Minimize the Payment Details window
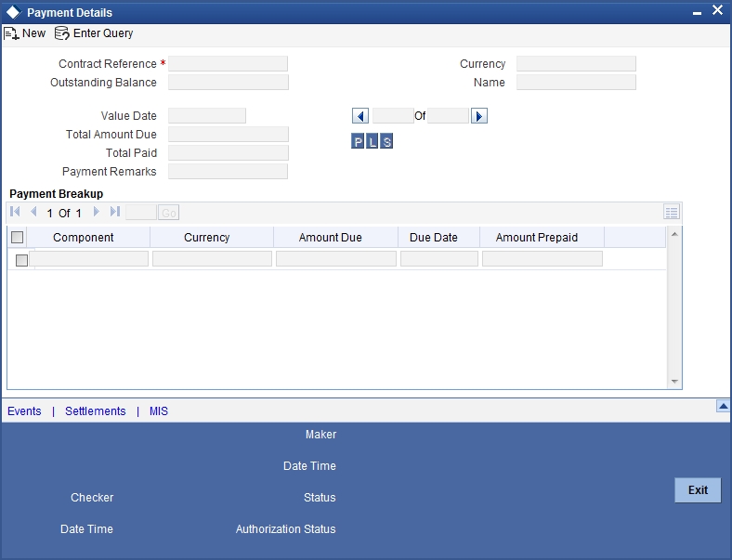 pos(697,13)
